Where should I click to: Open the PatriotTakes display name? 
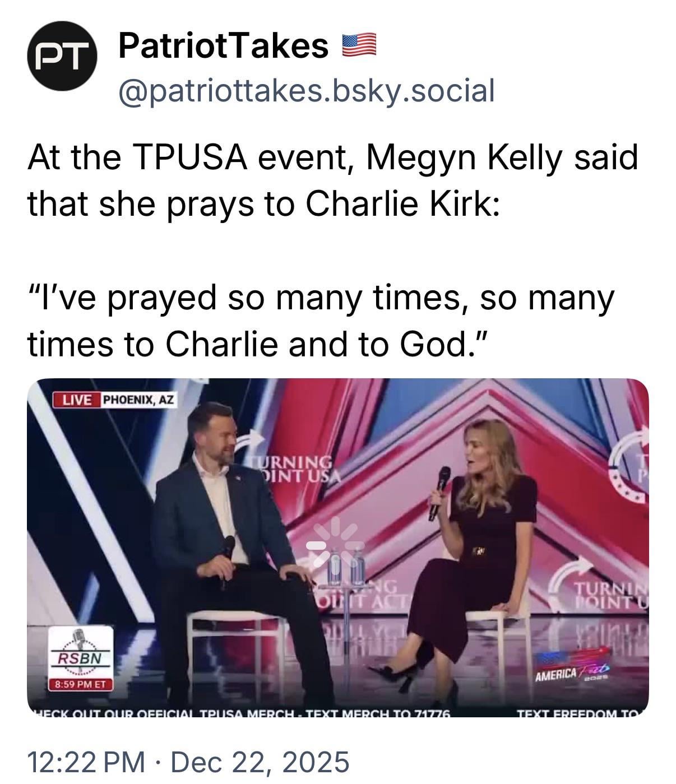click(223, 45)
